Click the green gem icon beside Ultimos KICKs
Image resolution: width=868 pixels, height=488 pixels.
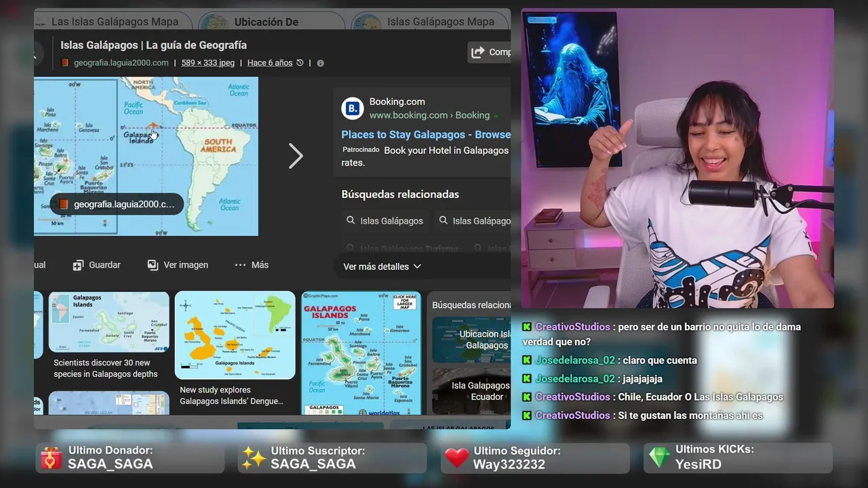pos(659,457)
